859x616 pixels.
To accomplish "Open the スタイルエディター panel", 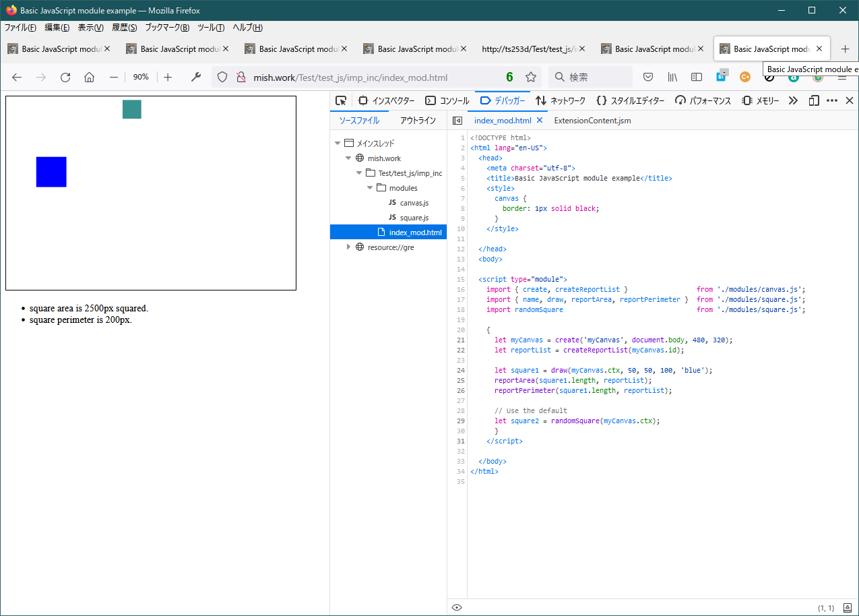I will [x=630, y=100].
